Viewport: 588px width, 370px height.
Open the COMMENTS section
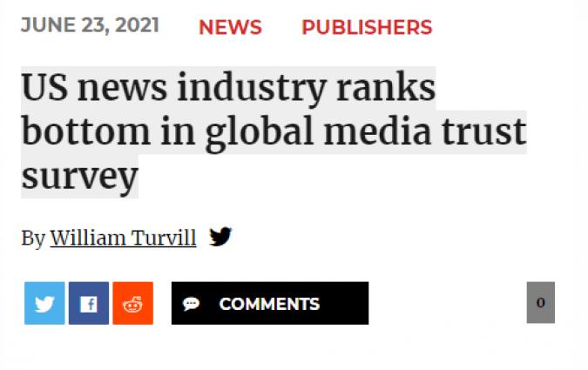pos(269,304)
